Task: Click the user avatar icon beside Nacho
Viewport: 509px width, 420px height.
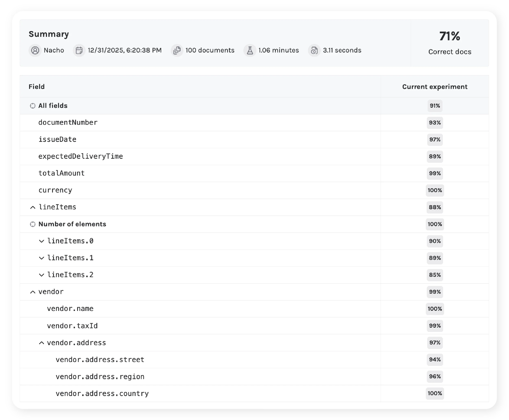Action: pos(35,50)
